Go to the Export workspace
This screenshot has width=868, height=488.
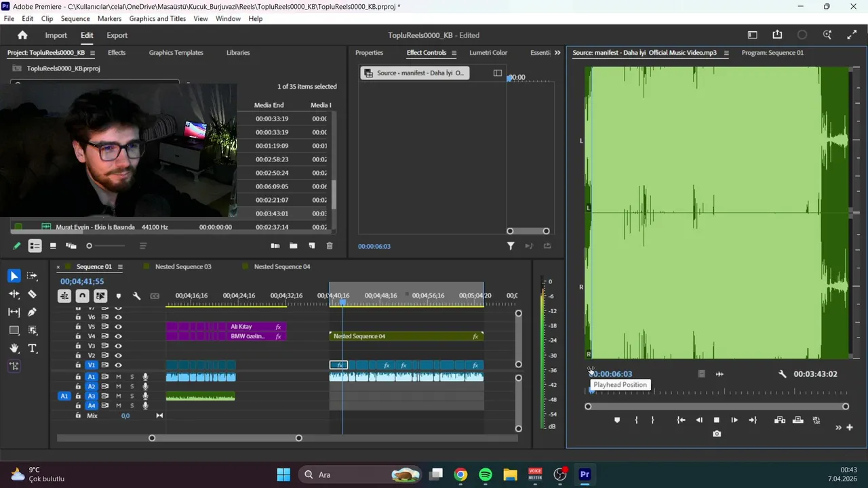(x=117, y=35)
